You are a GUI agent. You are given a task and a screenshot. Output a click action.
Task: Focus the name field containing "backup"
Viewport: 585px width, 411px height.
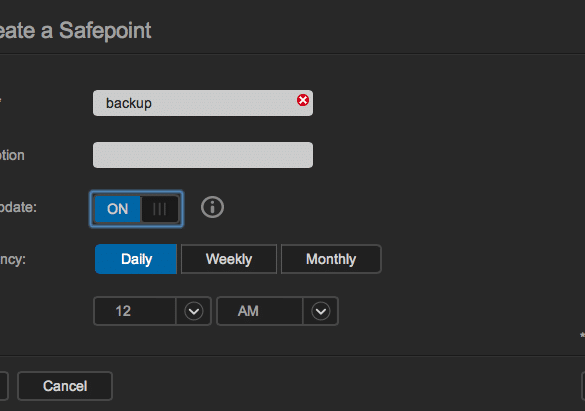(203, 103)
